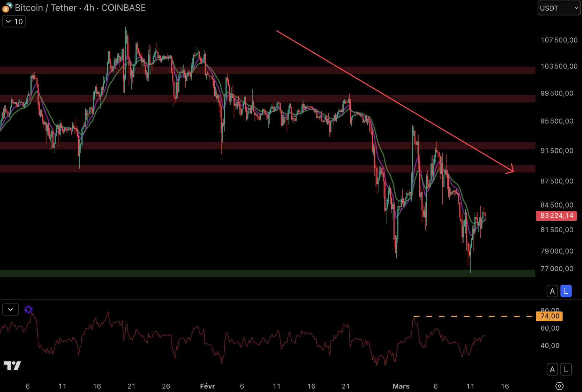Click the purple refresh icon in indicator pane
This screenshot has width=582, height=392.
point(28,310)
